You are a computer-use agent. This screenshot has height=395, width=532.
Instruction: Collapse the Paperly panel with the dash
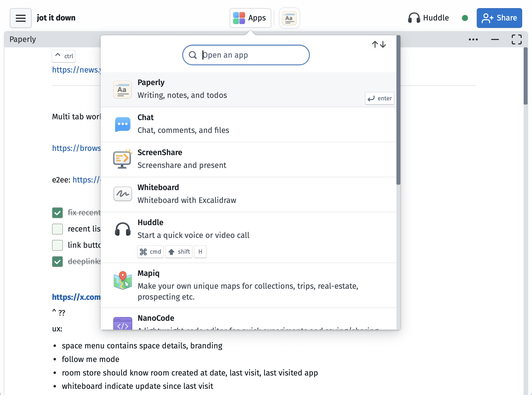point(495,39)
